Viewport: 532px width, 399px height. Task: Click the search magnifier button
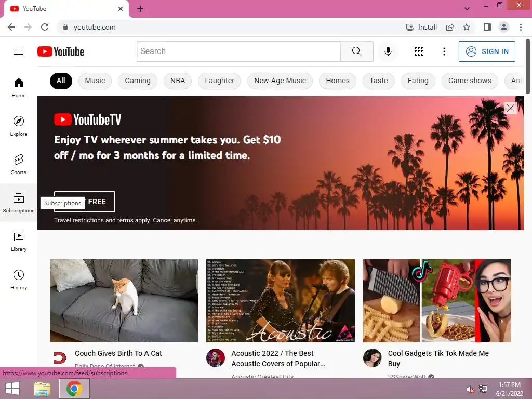click(x=356, y=51)
